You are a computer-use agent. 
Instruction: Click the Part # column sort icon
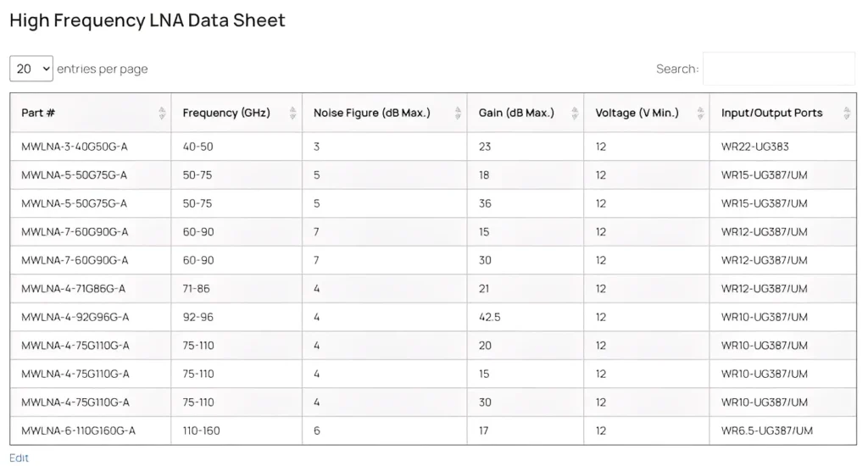pyautogui.click(x=162, y=113)
